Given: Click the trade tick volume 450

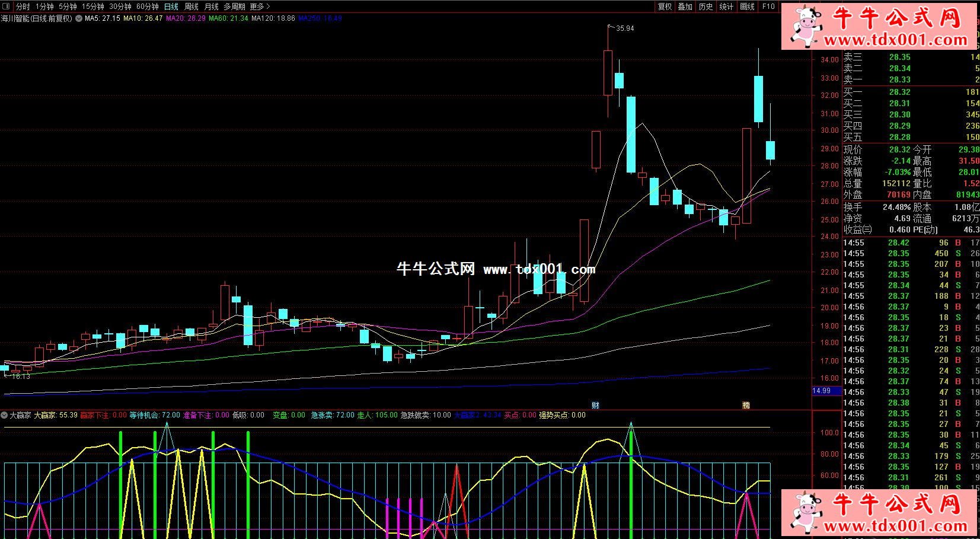Looking at the screenshot, I should pyautogui.click(x=941, y=254).
